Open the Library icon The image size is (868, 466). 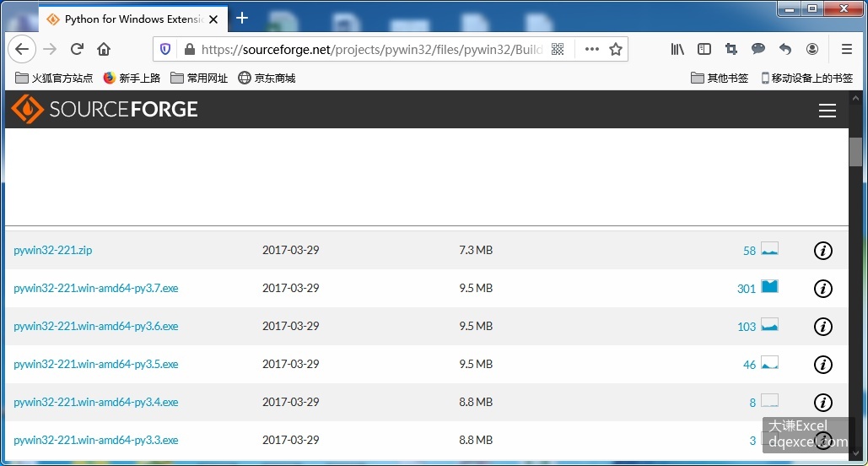pos(677,49)
